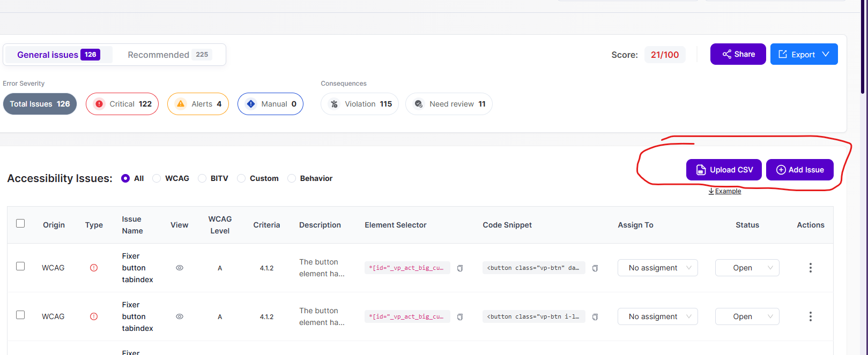Image resolution: width=868 pixels, height=355 pixels.
Task: Filter by Violation consequences
Action: [360, 104]
